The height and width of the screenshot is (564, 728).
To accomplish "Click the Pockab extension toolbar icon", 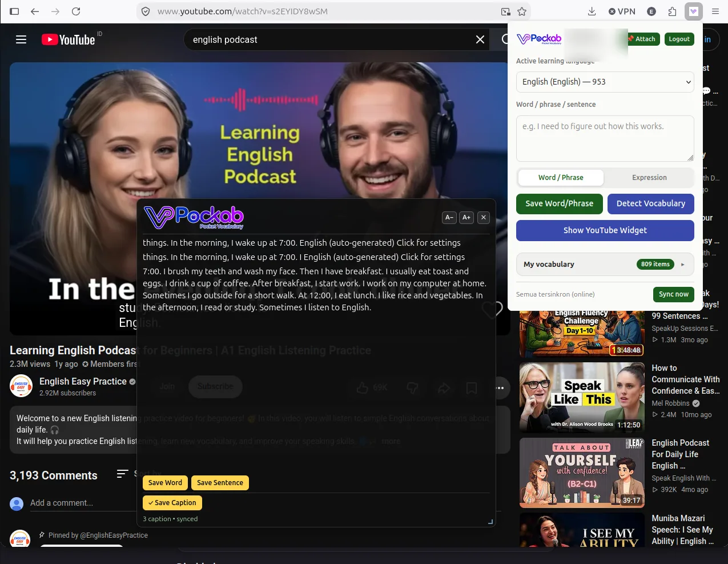I will click(x=694, y=11).
